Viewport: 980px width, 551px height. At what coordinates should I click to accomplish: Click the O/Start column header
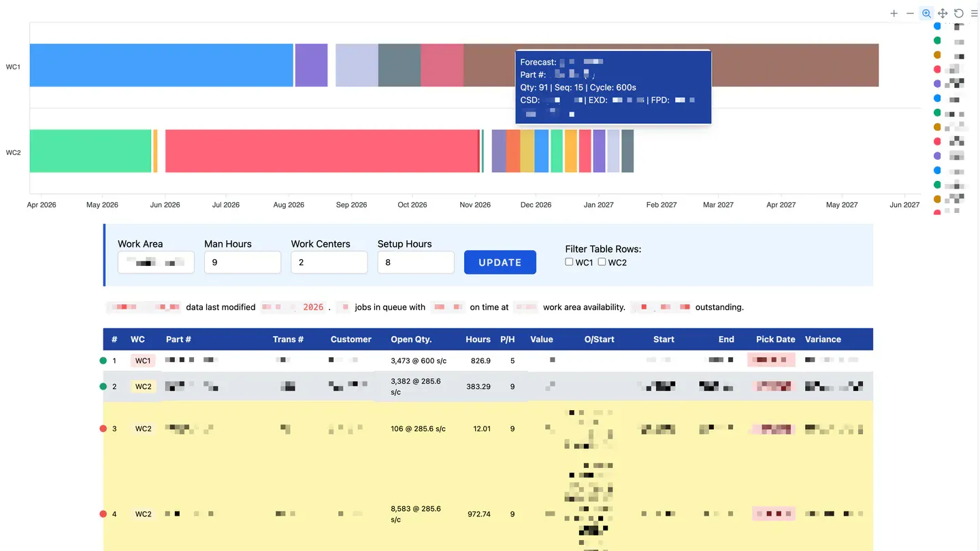pos(600,339)
